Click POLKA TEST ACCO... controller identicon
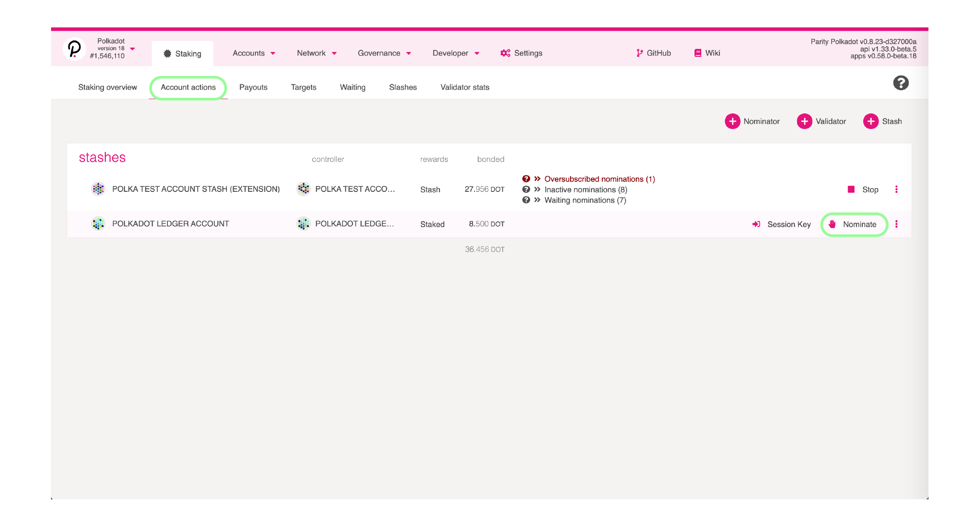The height and width of the screenshot is (527, 980). 304,189
